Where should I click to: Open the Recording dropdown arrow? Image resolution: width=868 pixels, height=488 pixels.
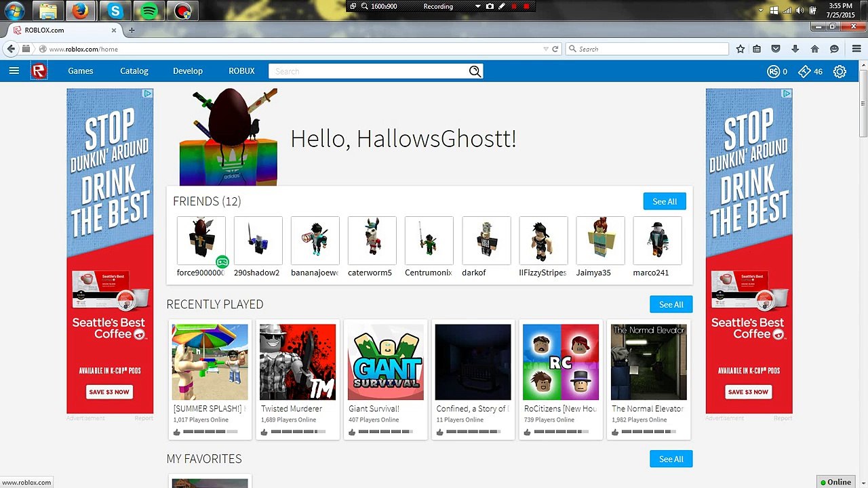(x=477, y=6)
